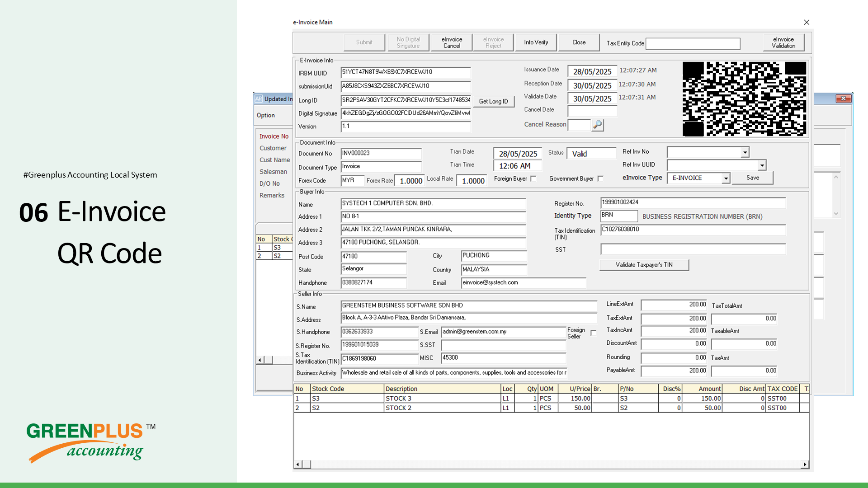Click the Save button

pyautogui.click(x=753, y=178)
